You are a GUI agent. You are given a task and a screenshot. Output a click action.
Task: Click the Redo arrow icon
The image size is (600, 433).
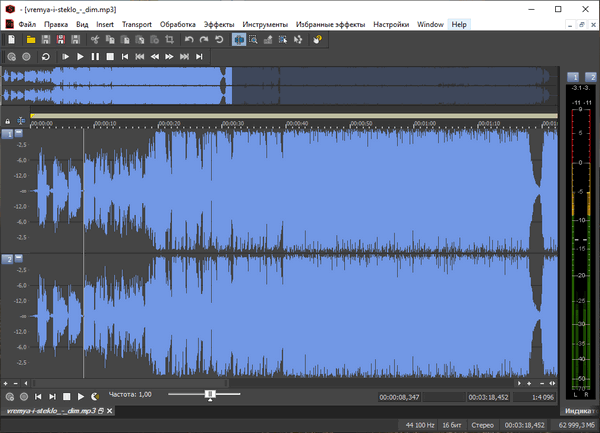click(204, 40)
